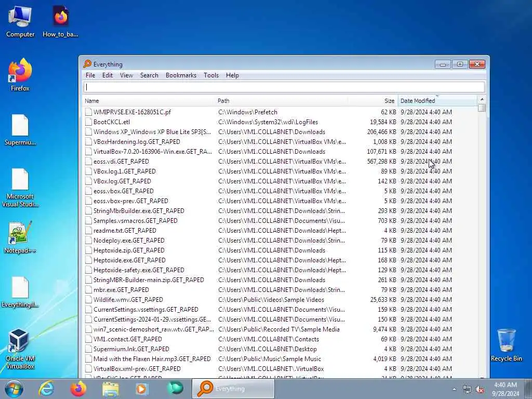The height and width of the screenshot is (399, 532).
Task: Open the Bookmarks menu
Action: click(x=181, y=75)
